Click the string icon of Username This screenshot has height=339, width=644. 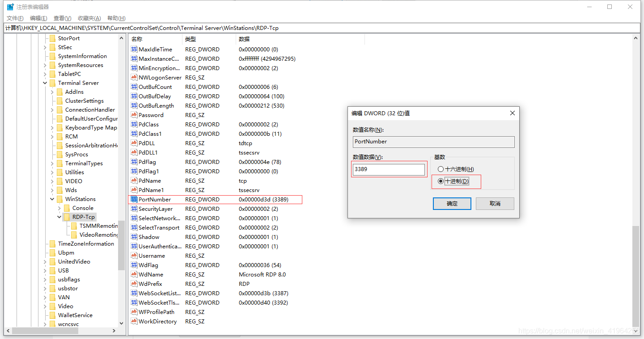point(134,255)
